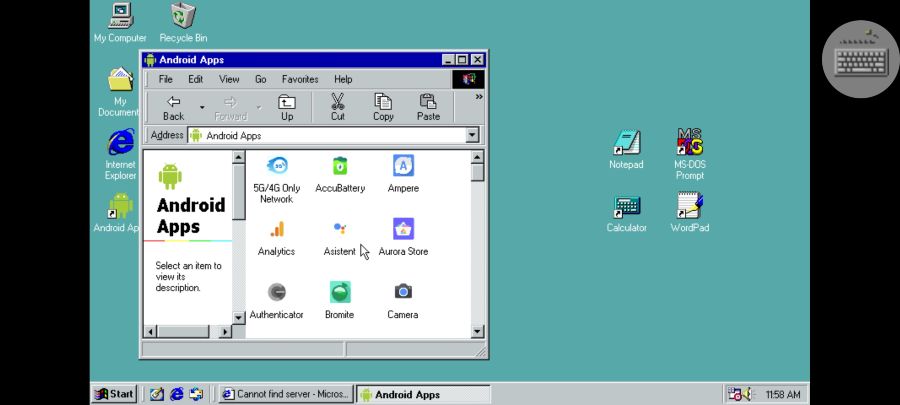Click left panel horizontal scroll right arrow

pyautogui.click(x=225, y=331)
